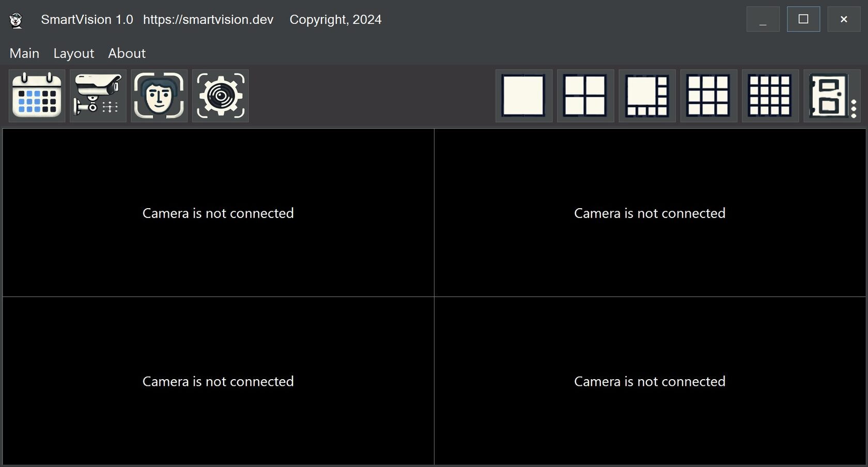This screenshot has width=868, height=467.
Task: Open the layout options kebab menu
Action: point(853,96)
